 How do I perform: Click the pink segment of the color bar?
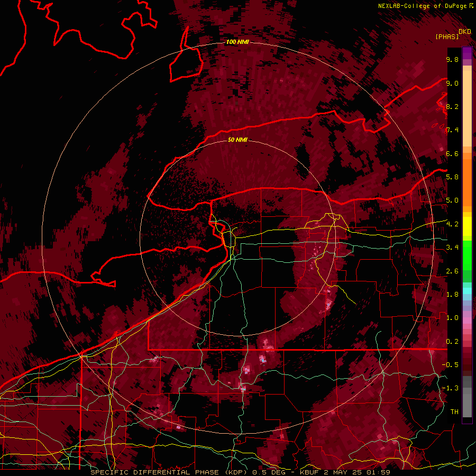point(467,321)
